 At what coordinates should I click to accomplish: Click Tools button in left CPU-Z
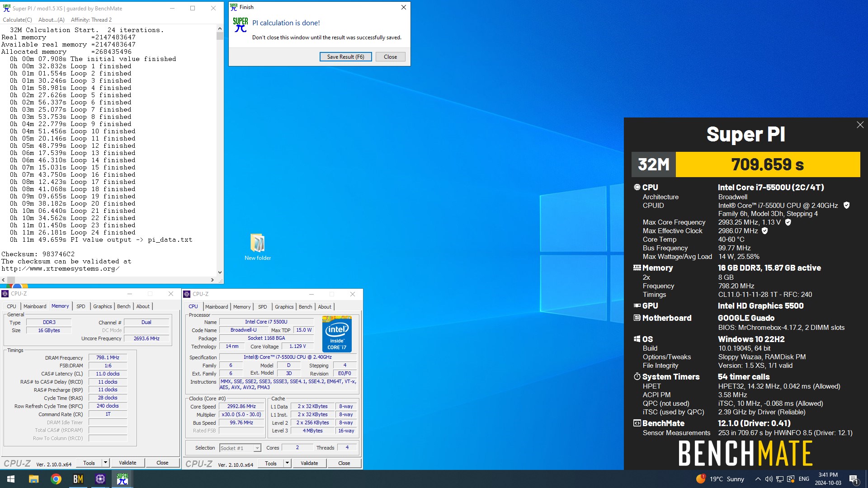click(x=89, y=463)
